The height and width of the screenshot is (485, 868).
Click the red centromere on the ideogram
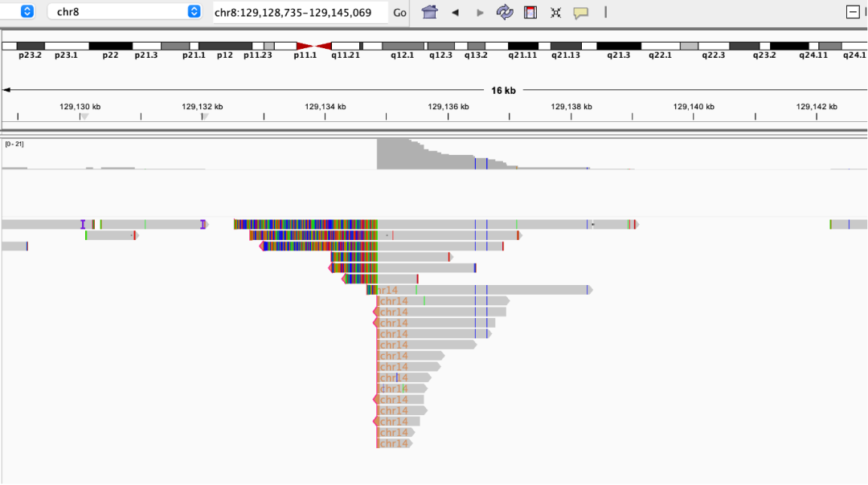tap(315, 47)
